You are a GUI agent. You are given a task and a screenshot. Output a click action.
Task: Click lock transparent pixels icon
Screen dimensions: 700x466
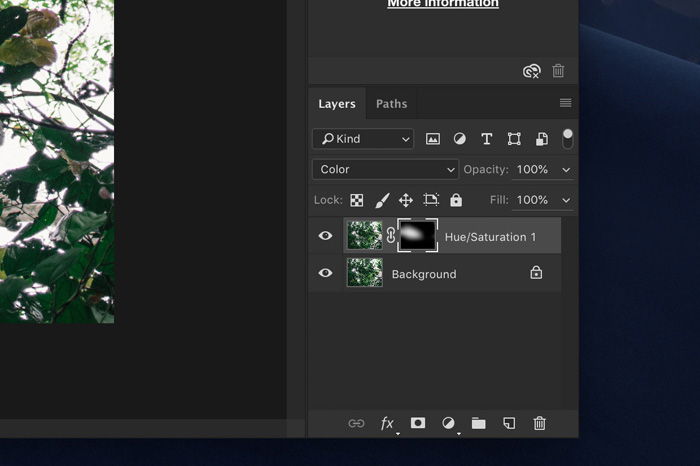click(357, 200)
